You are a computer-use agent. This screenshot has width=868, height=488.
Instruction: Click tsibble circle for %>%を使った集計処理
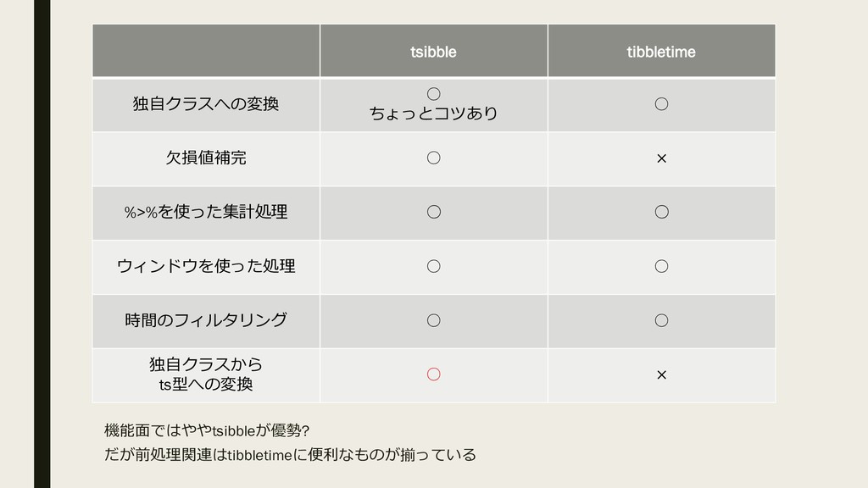click(434, 212)
